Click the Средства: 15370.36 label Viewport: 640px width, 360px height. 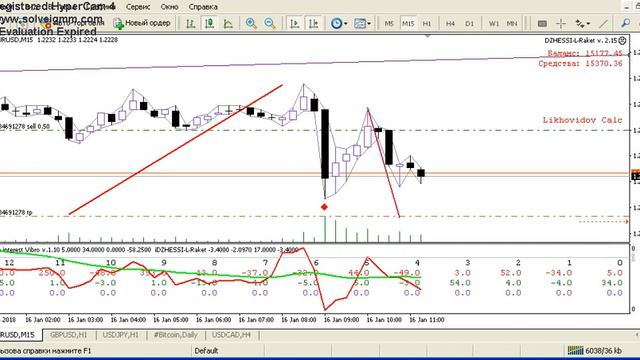[x=580, y=64]
